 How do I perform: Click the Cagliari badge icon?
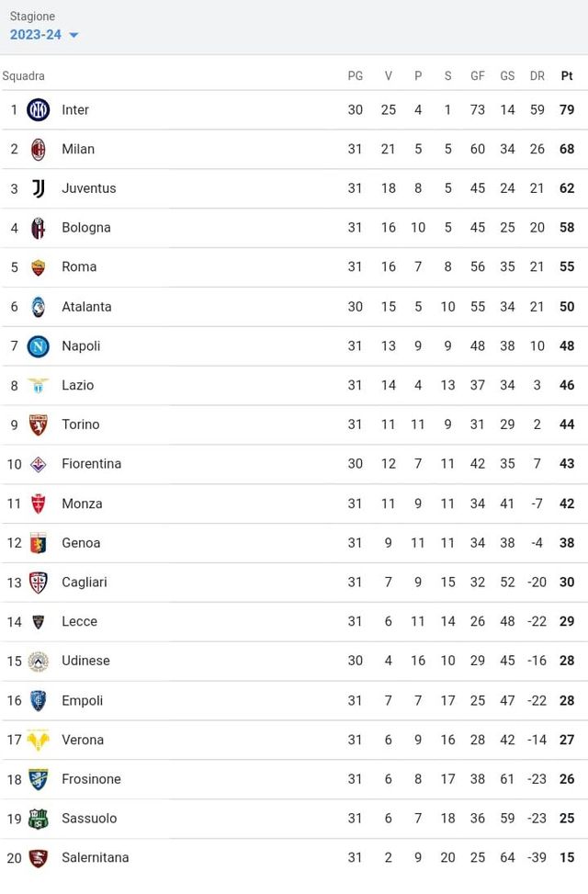click(x=39, y=582)
